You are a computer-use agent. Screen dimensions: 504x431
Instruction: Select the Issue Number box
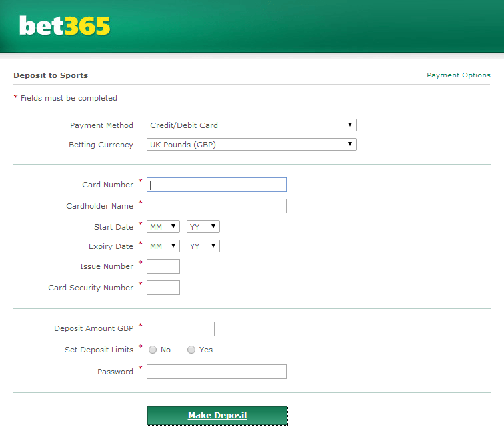(x=163, y=266)
